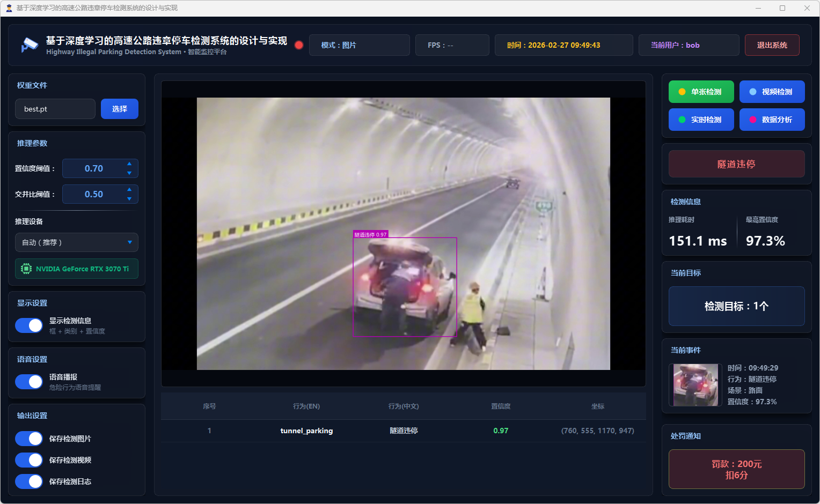
Task: Disable the 语音播报 voice alert switch
Action: pos(29,382)
